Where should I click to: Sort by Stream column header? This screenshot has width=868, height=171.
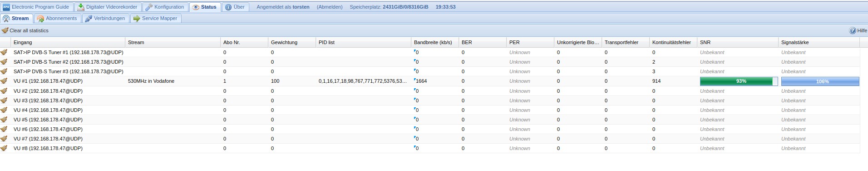[x=173, y=42]
